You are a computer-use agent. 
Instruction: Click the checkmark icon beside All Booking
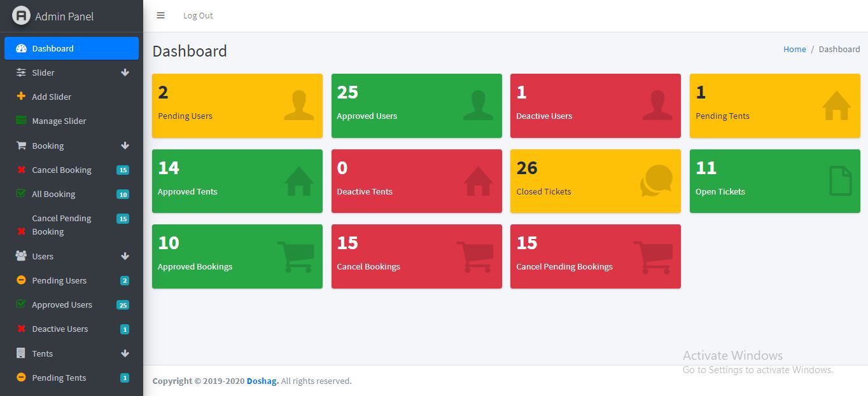21,194
